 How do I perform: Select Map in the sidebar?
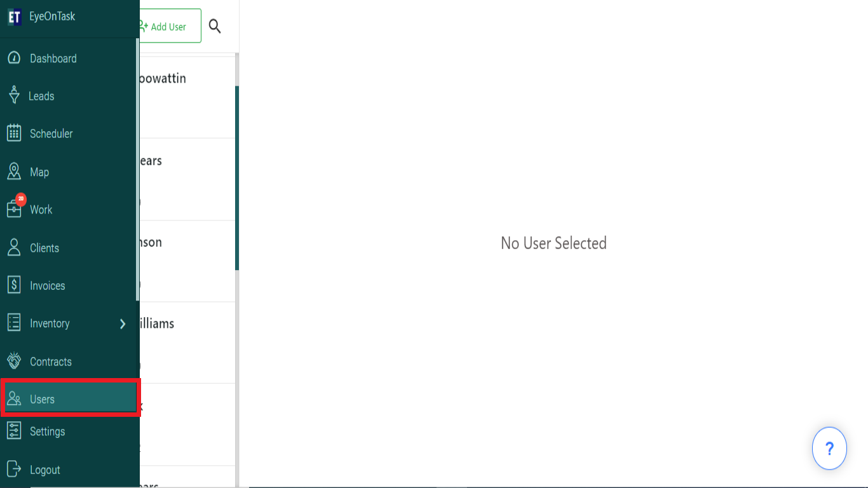click(x=39, y=172)
